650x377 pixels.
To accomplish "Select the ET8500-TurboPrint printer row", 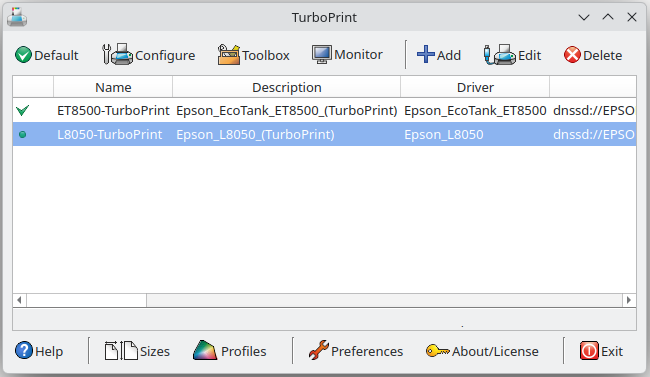I will coord(324,110).
